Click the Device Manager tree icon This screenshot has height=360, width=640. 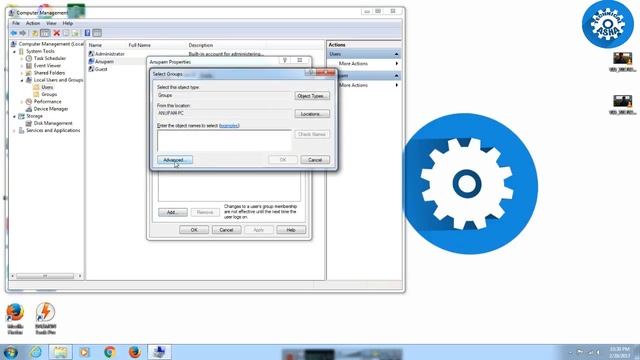29,109
